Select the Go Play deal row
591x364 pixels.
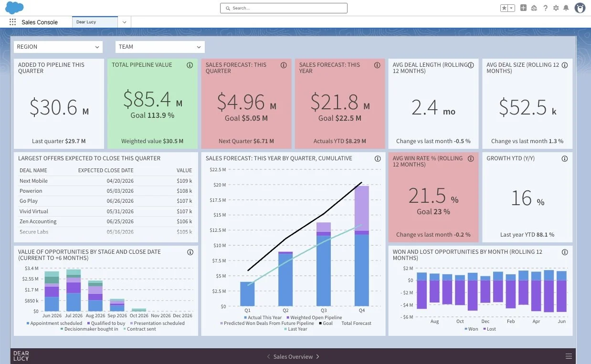106,201
